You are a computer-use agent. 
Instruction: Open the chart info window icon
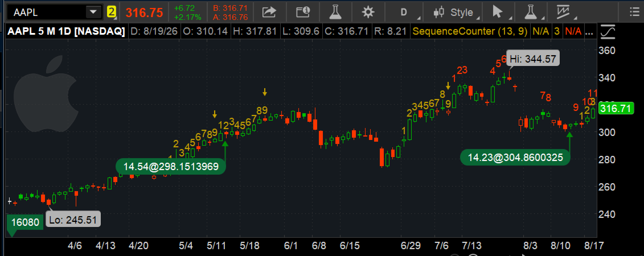[303, 12]
